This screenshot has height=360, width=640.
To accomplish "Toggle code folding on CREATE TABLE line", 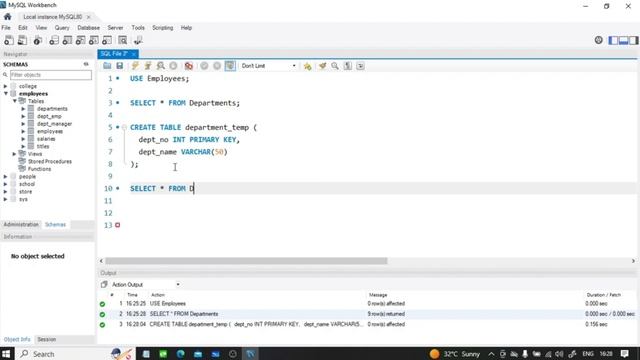I will click(x=124, y=127).
